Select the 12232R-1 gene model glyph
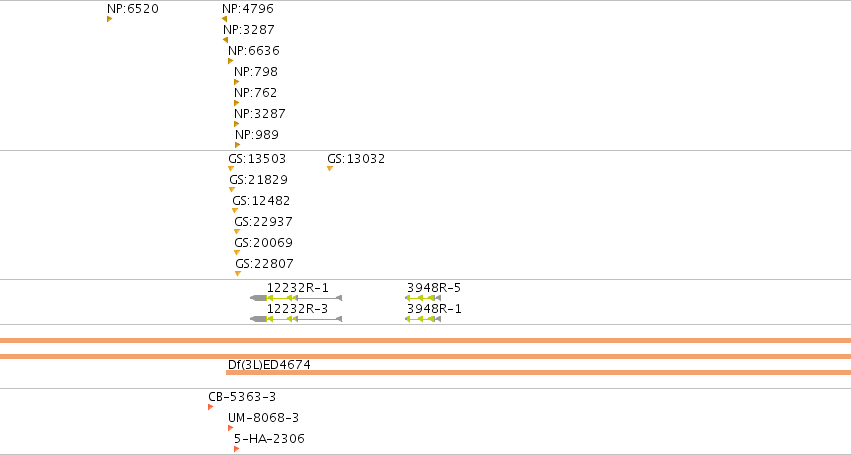 296,298
